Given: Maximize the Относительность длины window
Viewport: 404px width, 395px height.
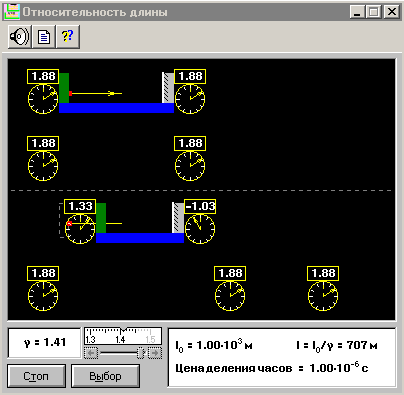Looking at the screenshot, I should point(374,12).
